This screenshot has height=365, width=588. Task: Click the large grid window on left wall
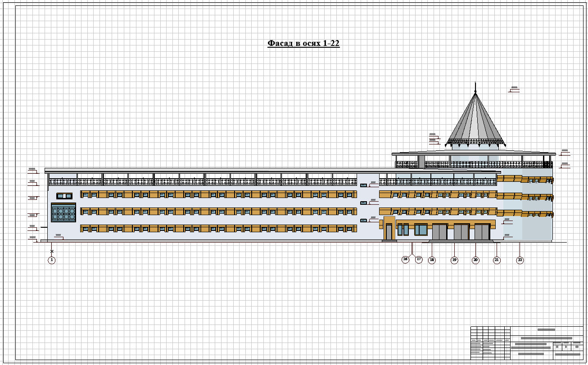tap(63, 212)
